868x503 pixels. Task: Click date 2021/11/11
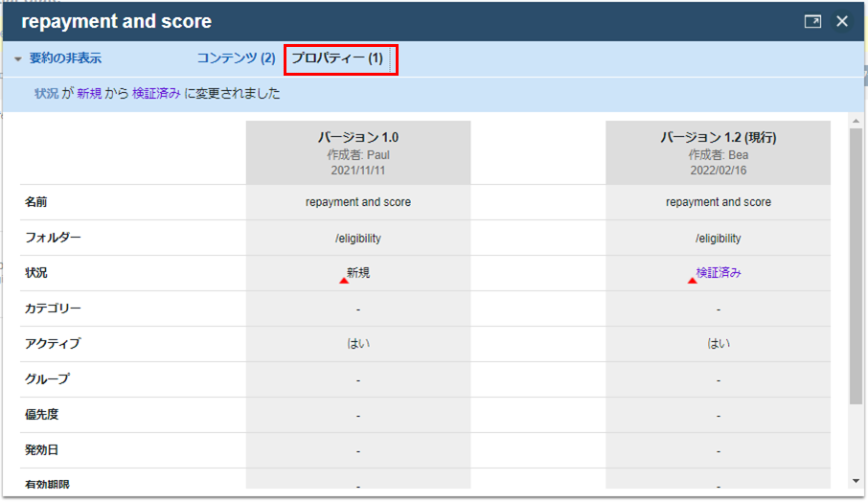coord(358,171)
